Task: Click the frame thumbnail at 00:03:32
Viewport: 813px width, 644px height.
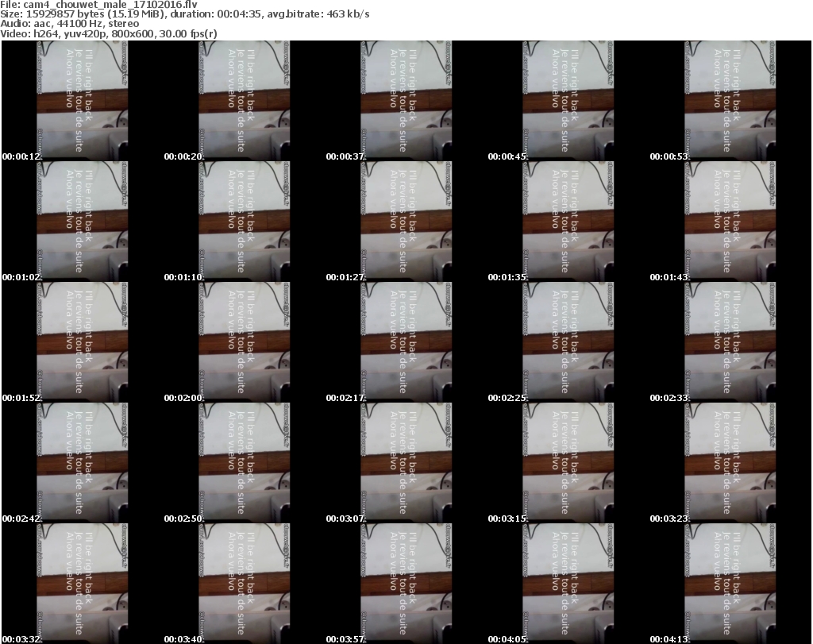Action: [83, 584]
